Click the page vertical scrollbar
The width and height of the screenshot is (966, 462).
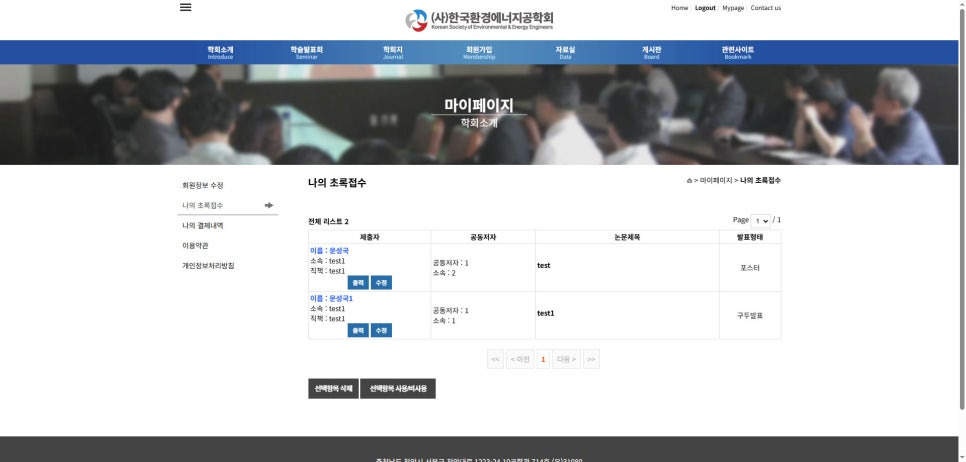962,209
